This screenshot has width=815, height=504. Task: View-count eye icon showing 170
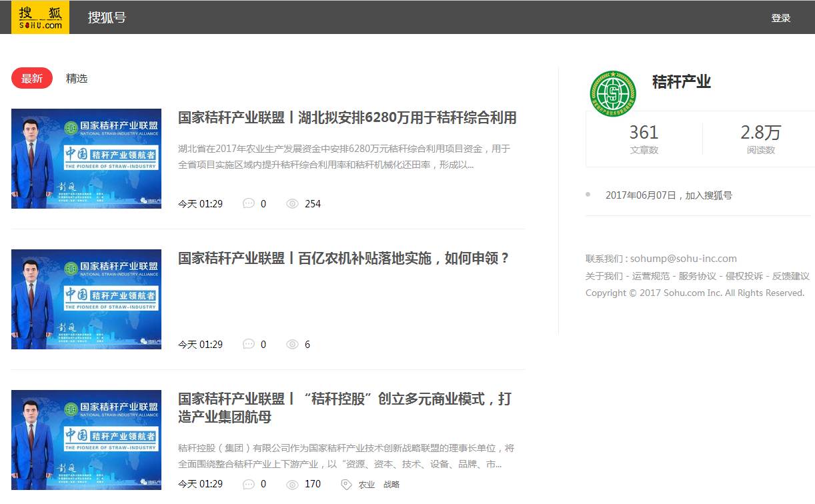click(292, 484)
